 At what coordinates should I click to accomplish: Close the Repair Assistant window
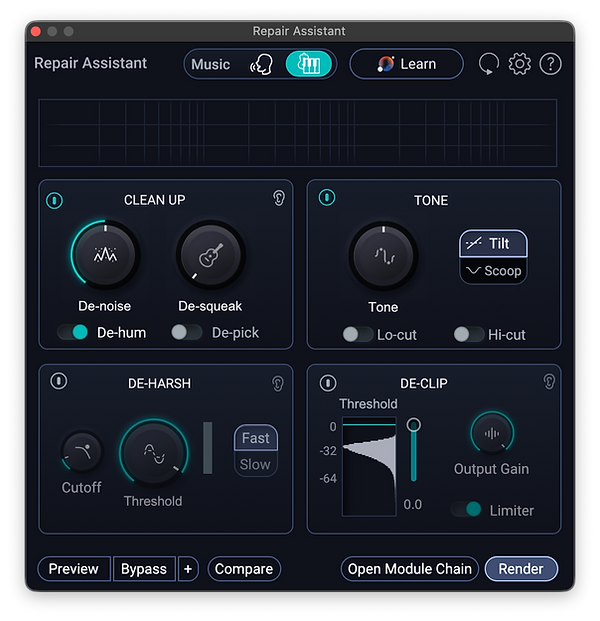pos(36,31)
